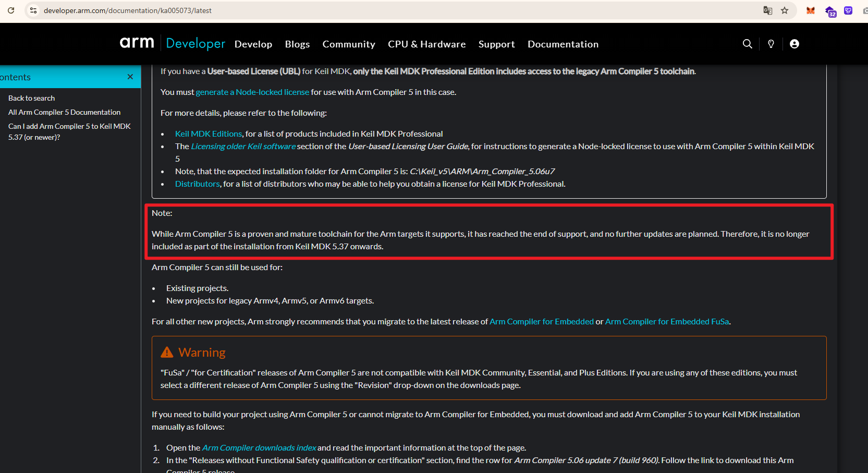Click the lightbulb icon in header
This screenshot has height=473, width=868.
[771, 44]
